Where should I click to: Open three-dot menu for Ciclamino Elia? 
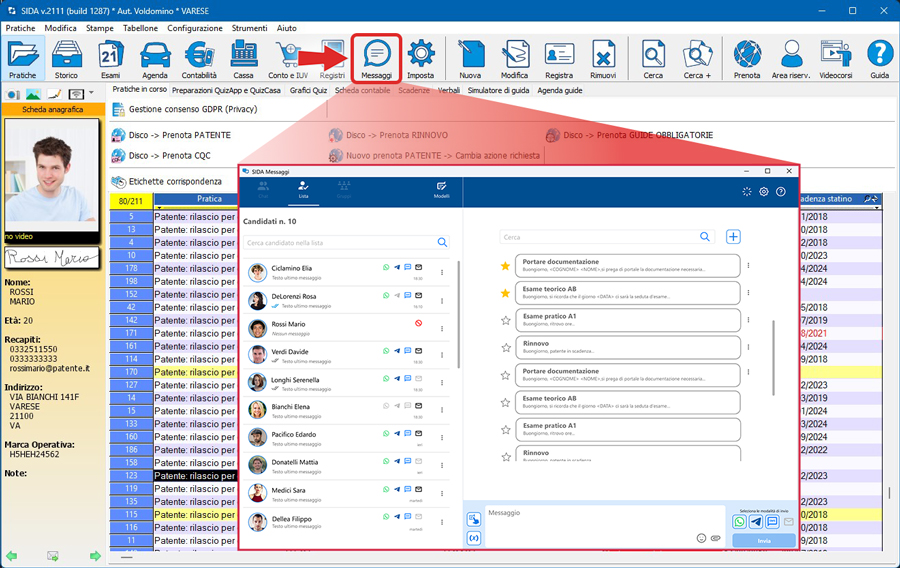[x=442, y=273]
